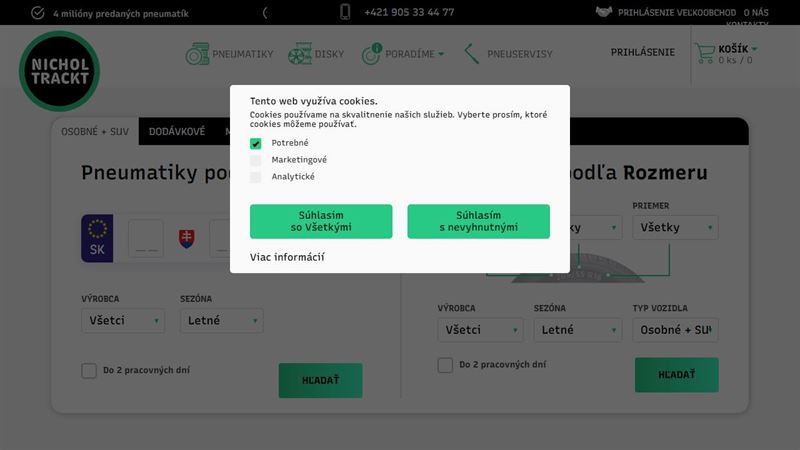Click the Nichol Trackt round logo

pyautogui.click(x=59, y=71)
